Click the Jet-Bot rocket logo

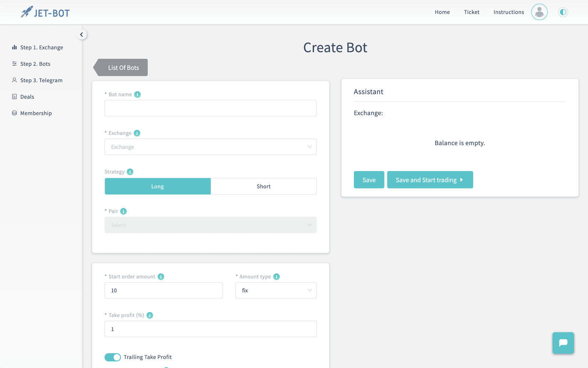(x=26, y=12)
